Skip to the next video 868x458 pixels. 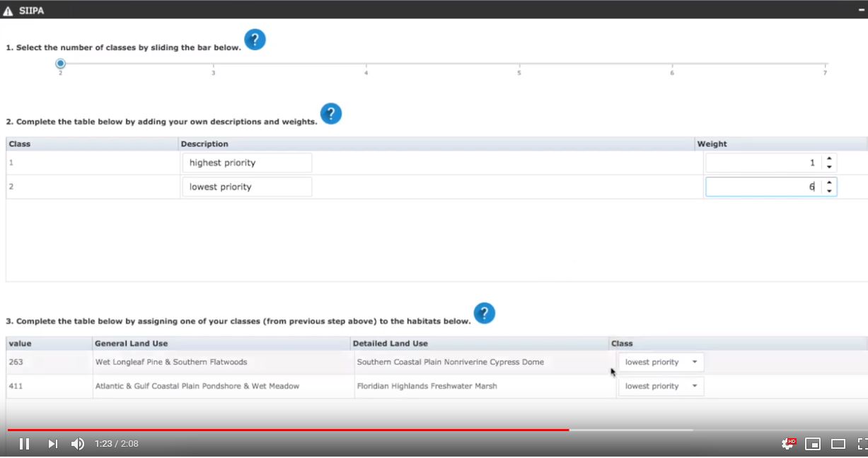click(52, 444)
